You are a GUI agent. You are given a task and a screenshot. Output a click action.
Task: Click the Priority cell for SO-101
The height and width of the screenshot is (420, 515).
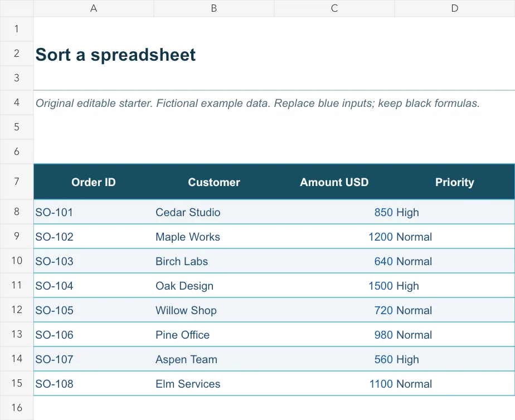(455, 212)
